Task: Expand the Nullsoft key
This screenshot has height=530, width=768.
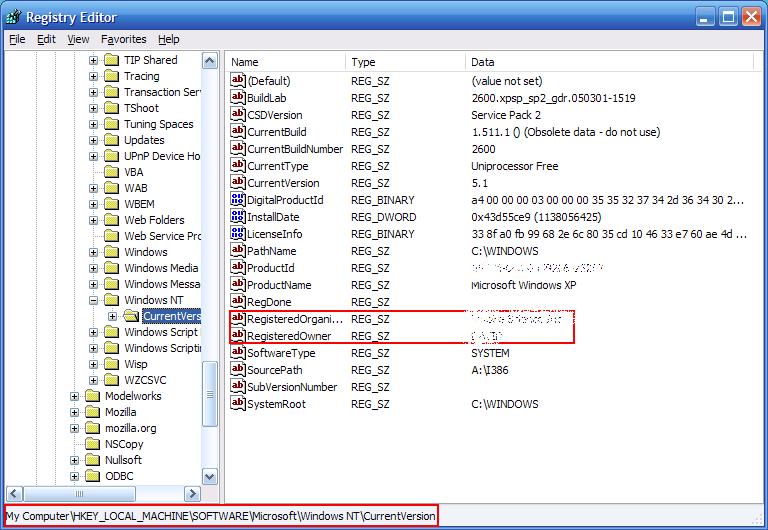Action: point(74,460)
